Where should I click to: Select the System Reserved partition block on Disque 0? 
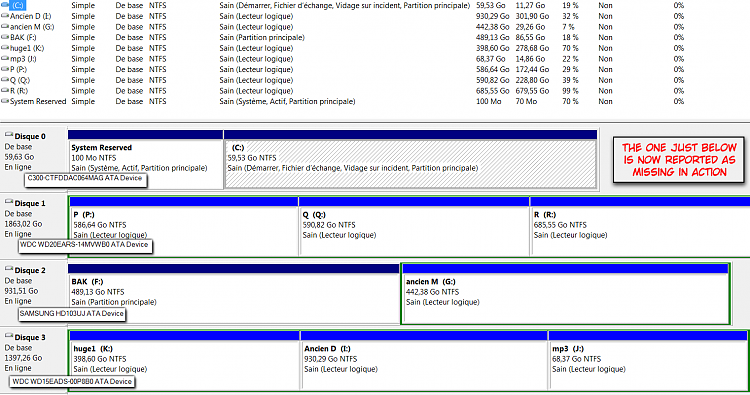tap(145, 159)
